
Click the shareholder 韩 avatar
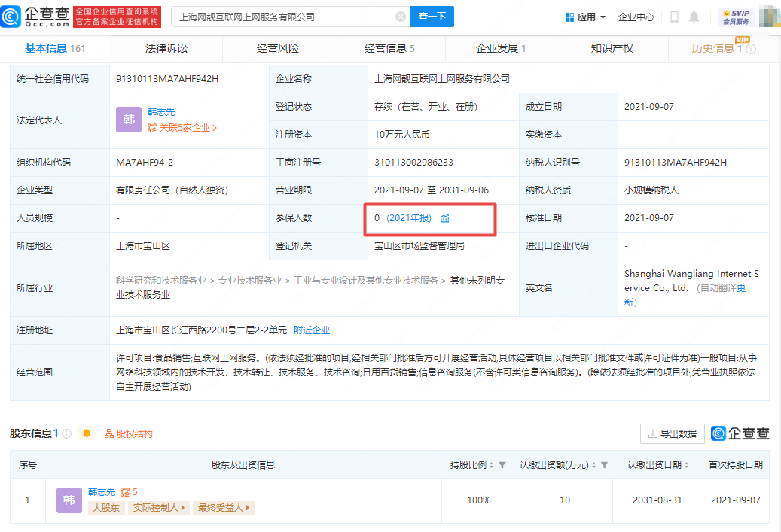coord(69,500)
